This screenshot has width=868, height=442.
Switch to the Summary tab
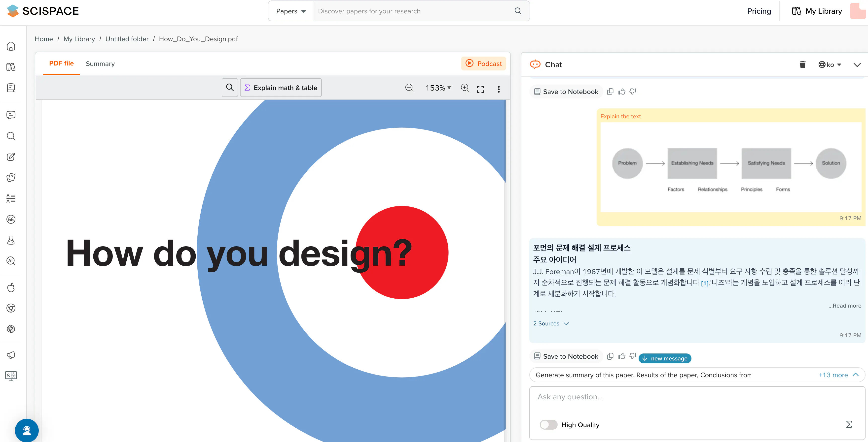[100, 64]
